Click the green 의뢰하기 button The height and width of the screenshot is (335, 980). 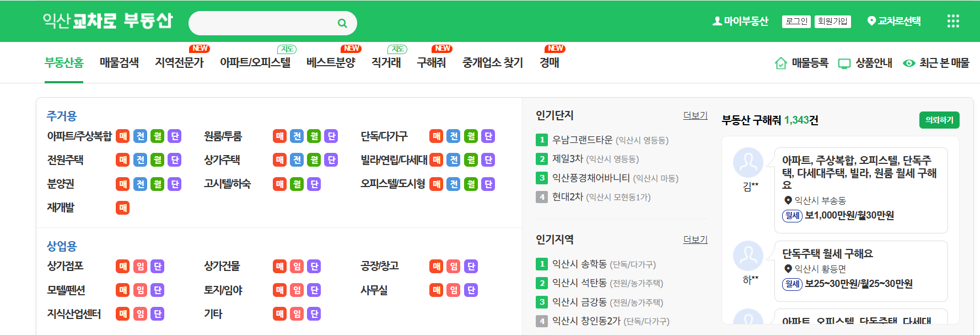pos(939,120)
